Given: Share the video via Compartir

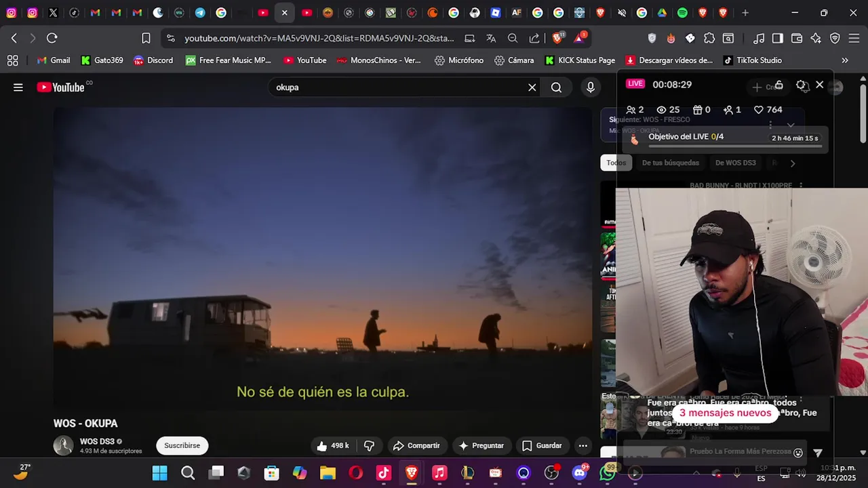Looking at the screenshot, I should pos(417,446).
